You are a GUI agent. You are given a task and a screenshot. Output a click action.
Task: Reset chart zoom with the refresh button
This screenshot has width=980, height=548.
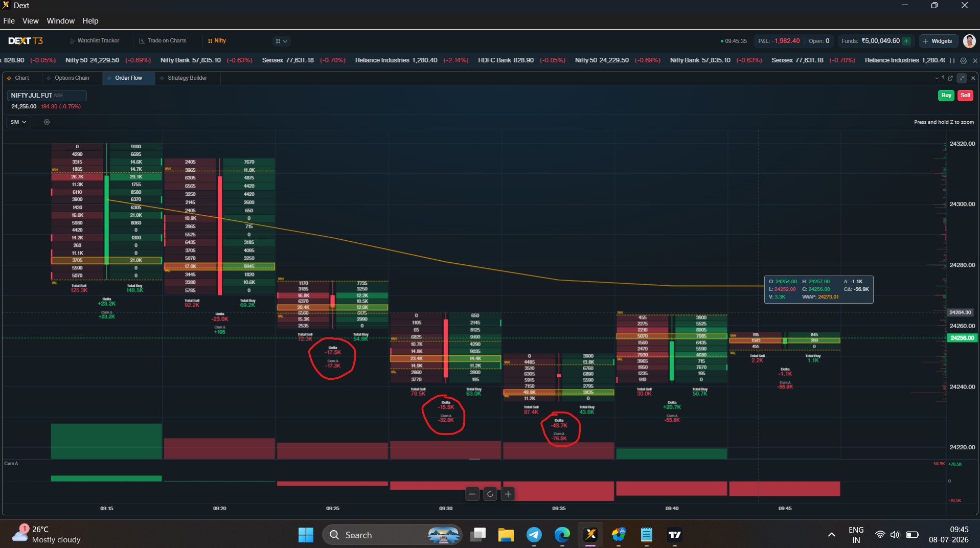pyautogui.click(x=490, y=494)
